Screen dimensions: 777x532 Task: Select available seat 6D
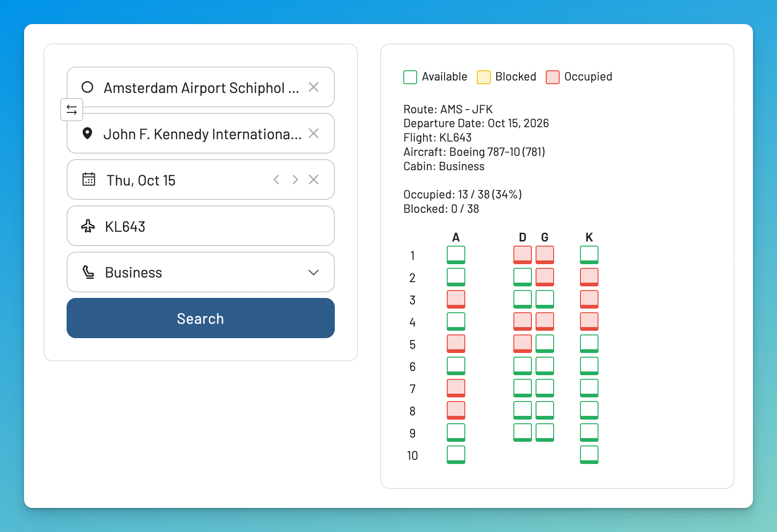[x=523, y=366]
